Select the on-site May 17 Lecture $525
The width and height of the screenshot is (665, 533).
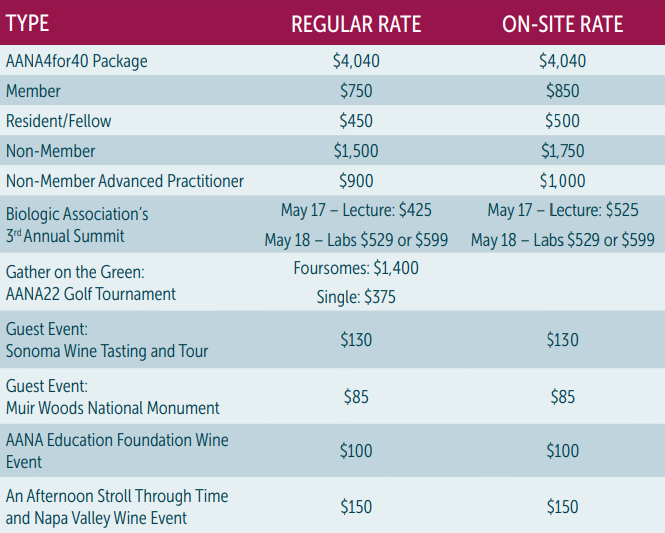(x=563, y=210)
